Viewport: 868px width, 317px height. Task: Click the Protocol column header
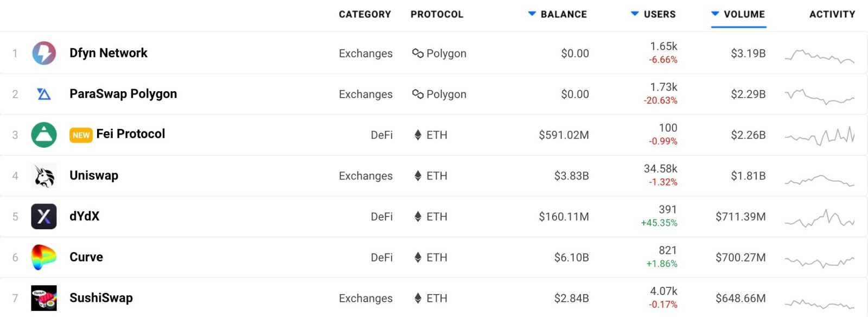pos(437,14)
